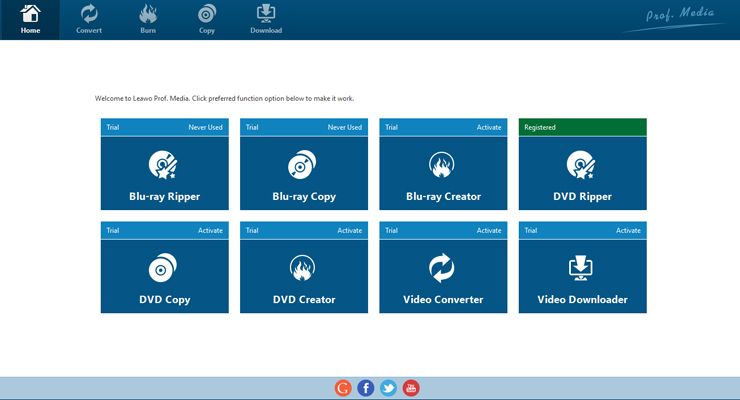The width and height of the screenshot is (740, 400).
Task: Click Trial label on Blu-ray Ripper tile
Action: 113,127
